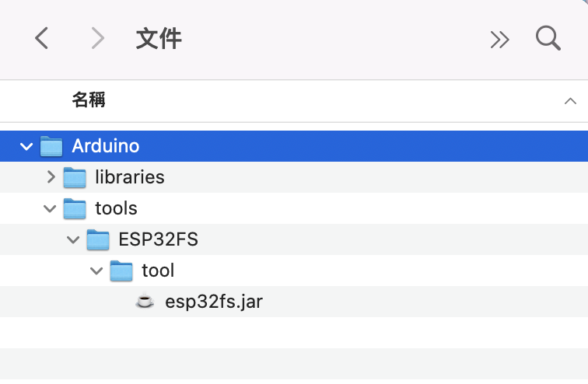Collapse the Arduino folder
588x384 pixels.
(26, 146)
